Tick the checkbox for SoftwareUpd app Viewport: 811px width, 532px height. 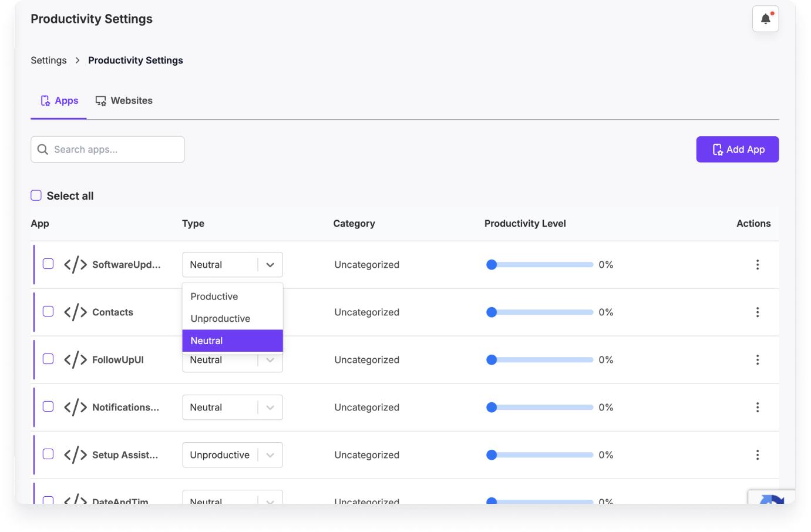tap(48, 264)
